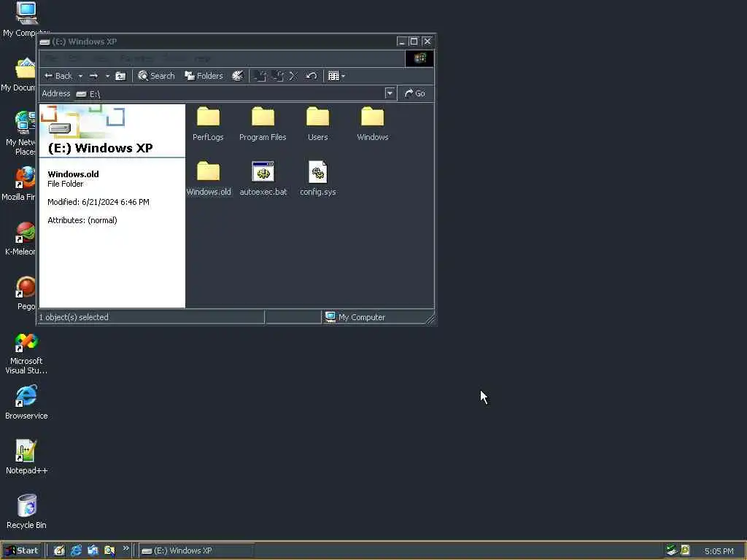Go up one folder level
Screen dimensions: 747x560
(x=121, y=76)
